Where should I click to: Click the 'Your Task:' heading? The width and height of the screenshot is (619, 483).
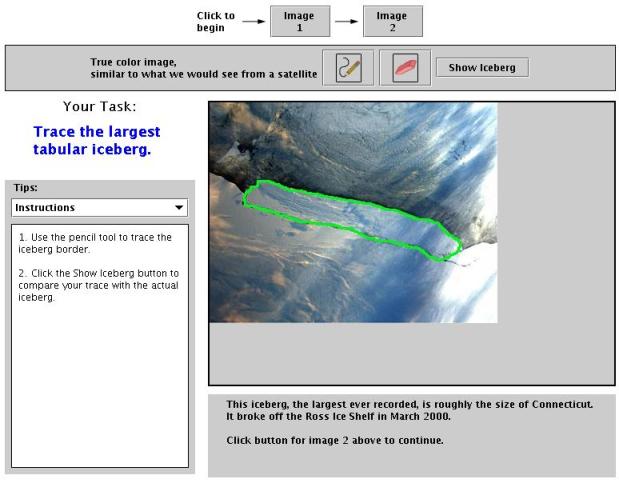tap(99, 106)
